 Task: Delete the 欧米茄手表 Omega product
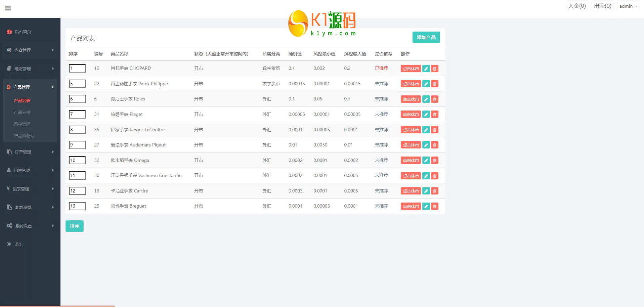pos(435,161)
